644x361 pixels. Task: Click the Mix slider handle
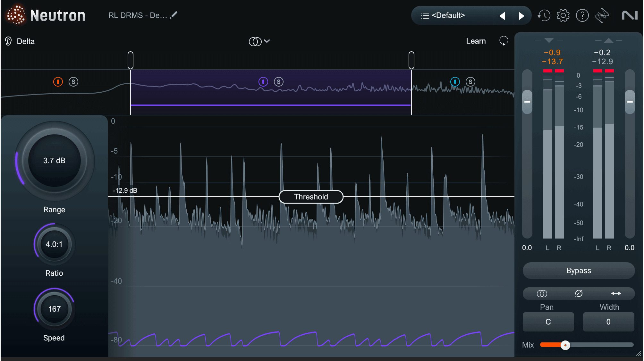[565, 345]
